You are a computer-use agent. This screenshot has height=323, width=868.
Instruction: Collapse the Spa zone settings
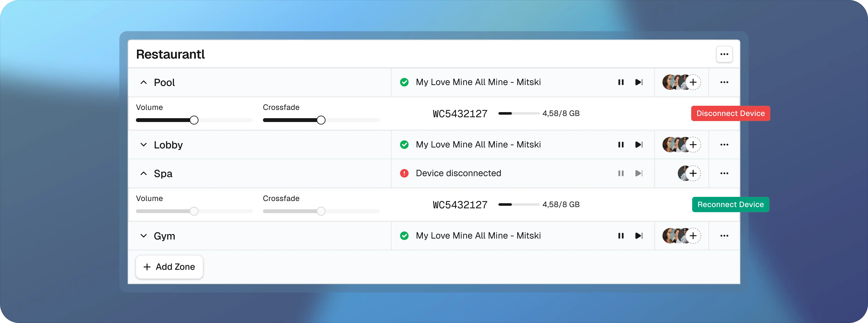click(x=144, y=173)
